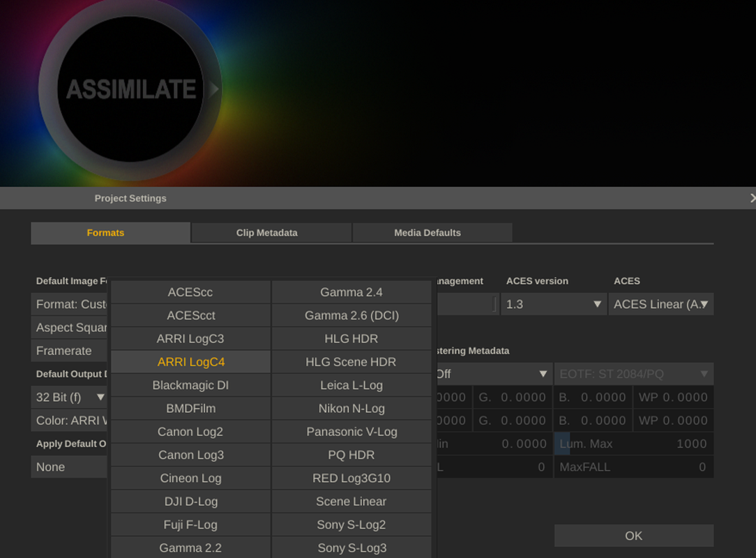This screenshot has height=558, width=756.
Task: Click the Assimilate logo play arrow
Action: [x=214, y=89]
